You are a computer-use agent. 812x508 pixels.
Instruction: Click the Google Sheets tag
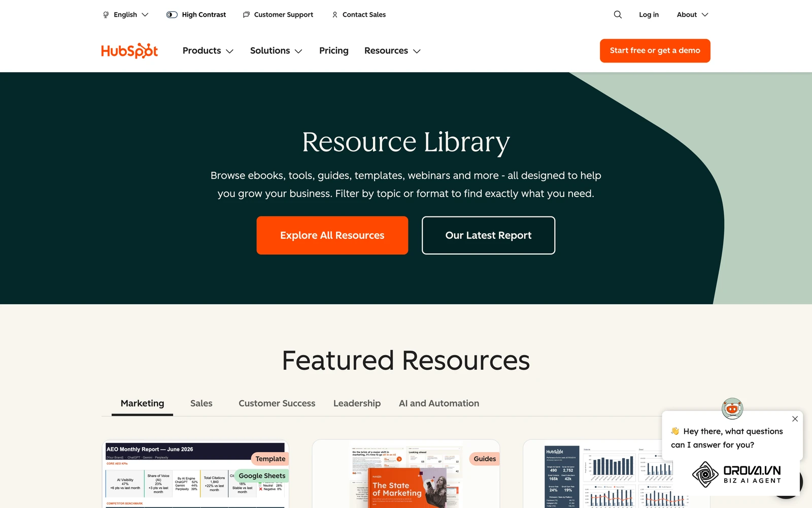(x=262, y=476)
